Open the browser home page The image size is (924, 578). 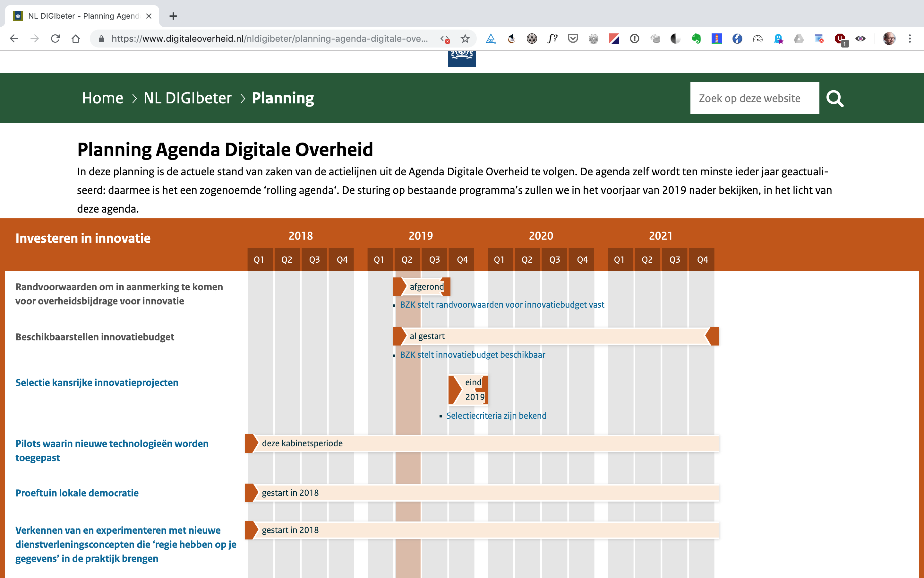(x=76, y=39)
